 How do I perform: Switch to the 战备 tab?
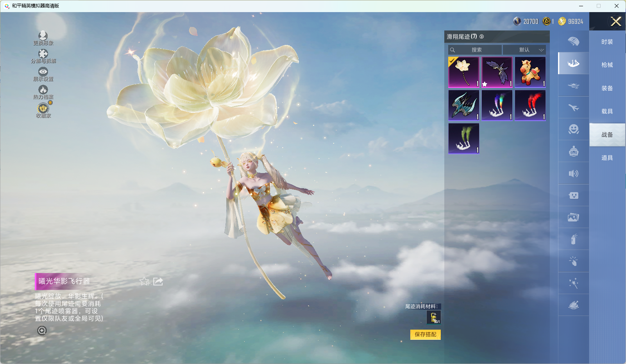(x=607, y=135)
